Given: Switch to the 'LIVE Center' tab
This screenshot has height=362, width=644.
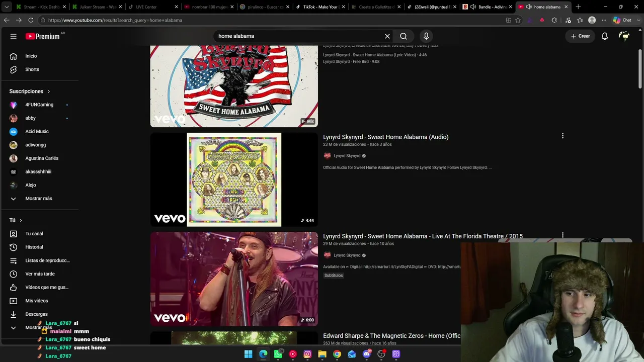Looking at the screenshot, I should 153,7.
